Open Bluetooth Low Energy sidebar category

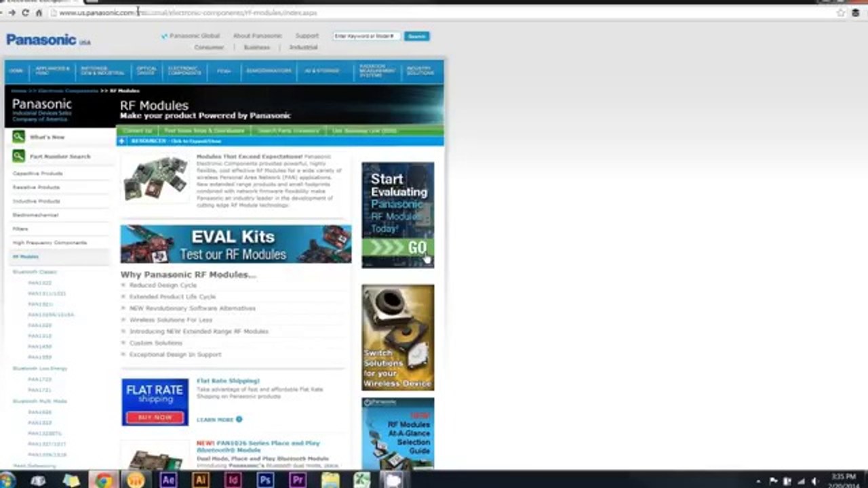(40, 368)
